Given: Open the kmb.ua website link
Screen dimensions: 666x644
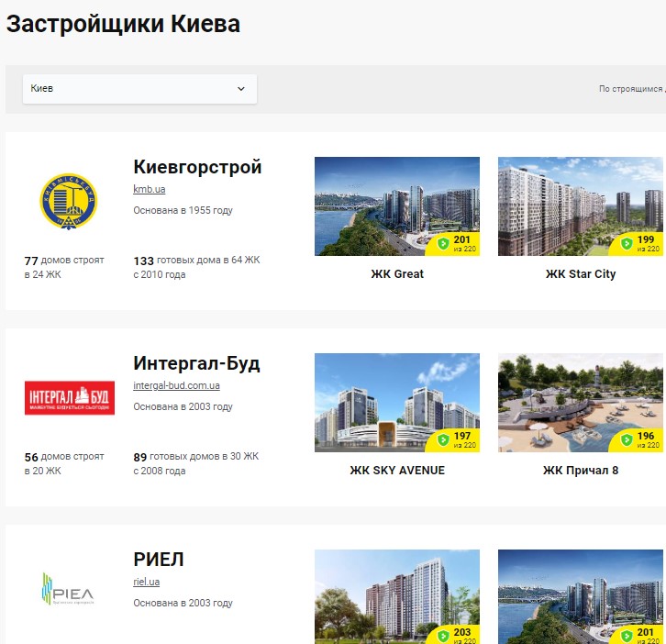Looking at the screenshot, I should 149,189.
